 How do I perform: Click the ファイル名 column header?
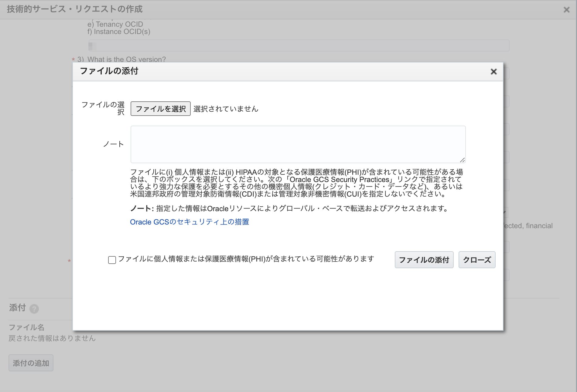(27, 327)
